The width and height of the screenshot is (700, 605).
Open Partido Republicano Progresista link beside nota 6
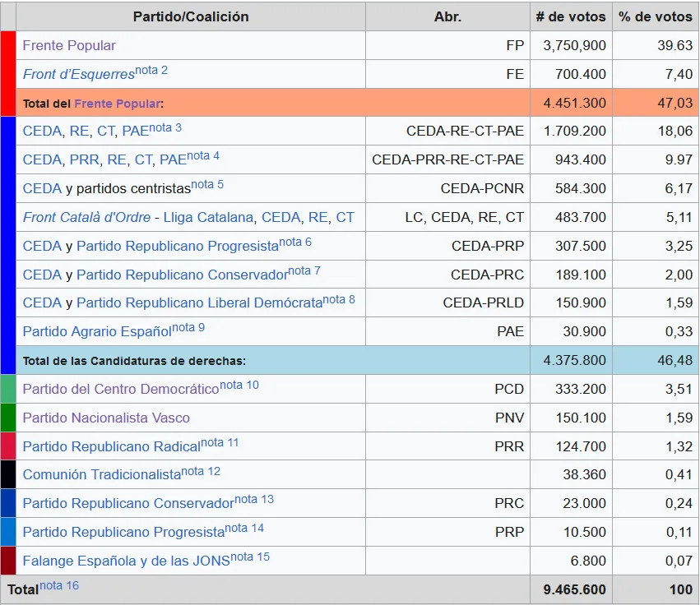[x=178, y=247]
